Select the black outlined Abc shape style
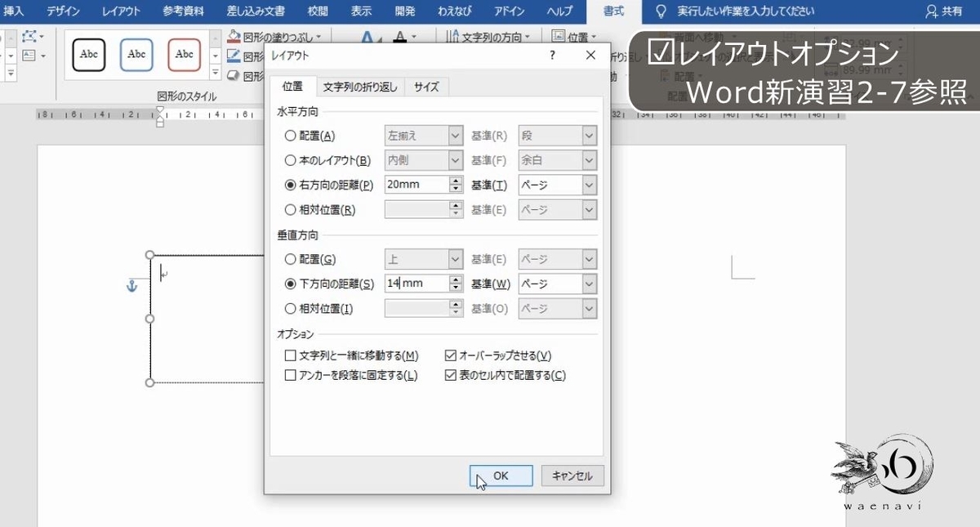Image resolution: width=980 pixels, height=527 pixels. tap(89, 55)
